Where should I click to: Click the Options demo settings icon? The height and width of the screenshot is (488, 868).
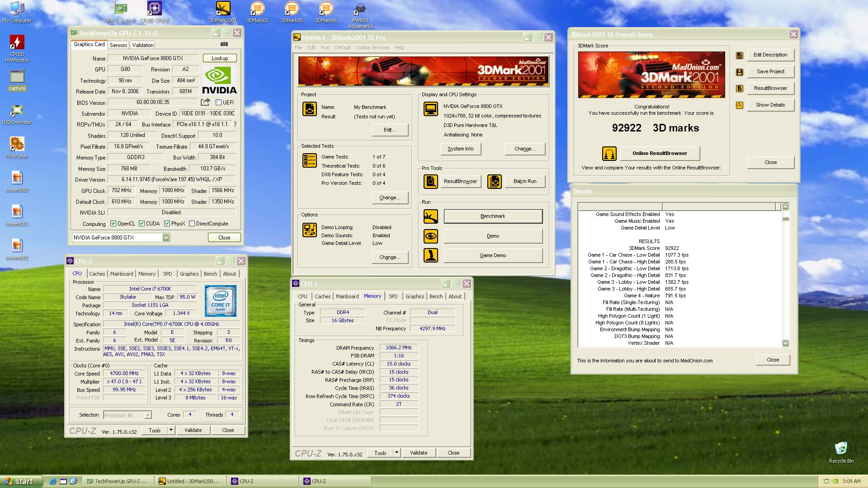(x=310, y=230)
